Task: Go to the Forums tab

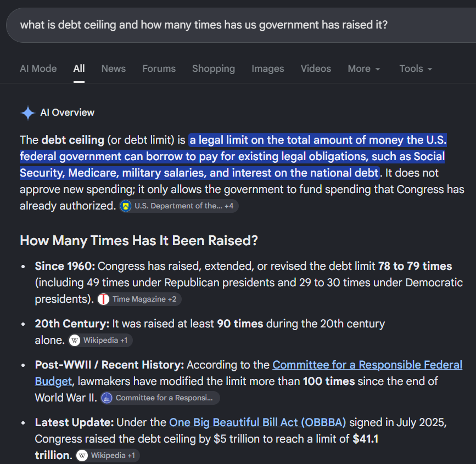Action: 159,69
